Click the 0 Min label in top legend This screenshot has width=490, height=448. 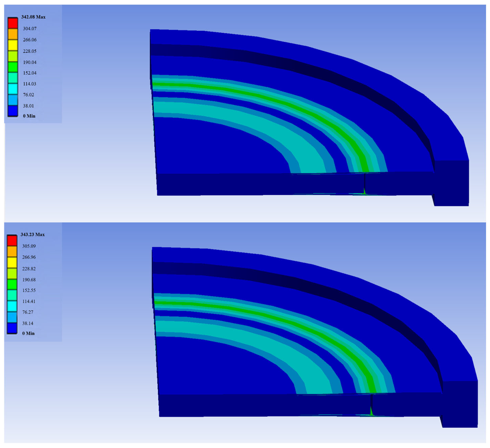pyautogui.click(x=29, y=116)
